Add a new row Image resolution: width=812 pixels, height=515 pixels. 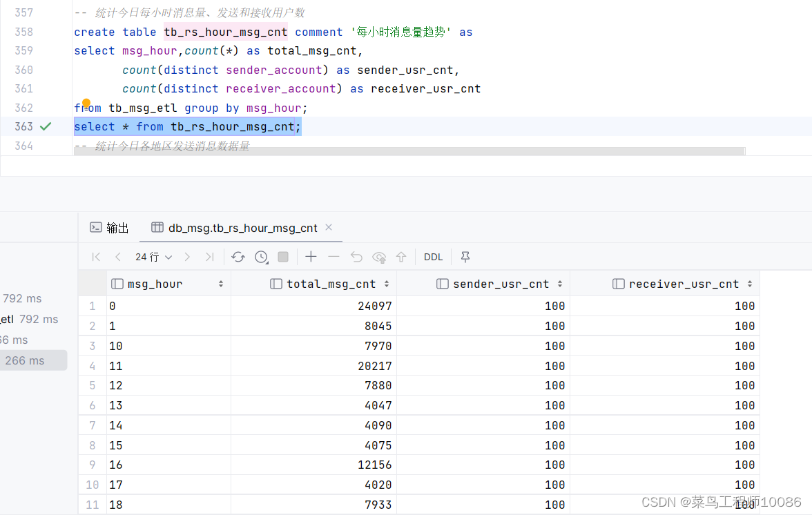(x=311, y=257)
